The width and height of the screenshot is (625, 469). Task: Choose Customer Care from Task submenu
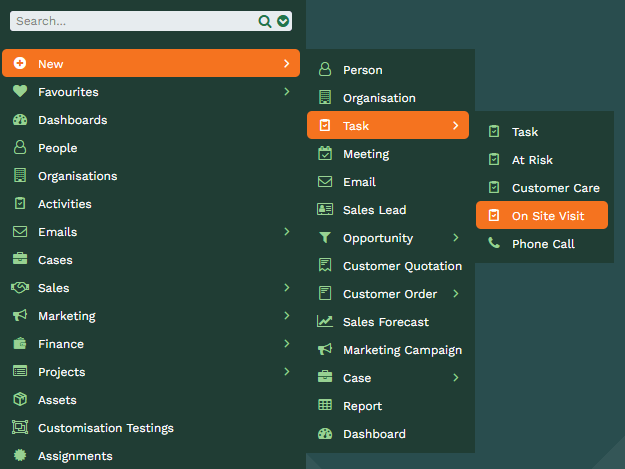point(542,188)
